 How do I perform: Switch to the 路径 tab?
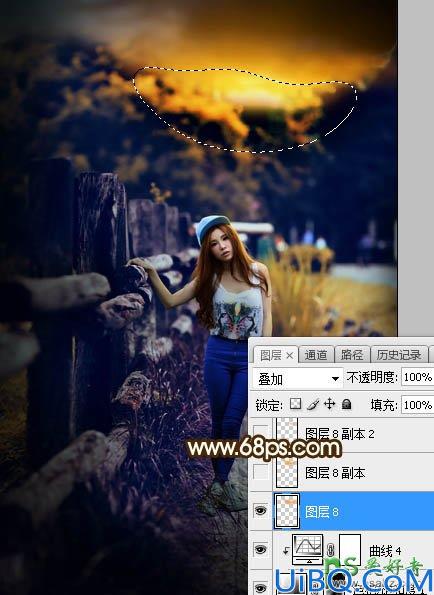click(x=352, y=355)
